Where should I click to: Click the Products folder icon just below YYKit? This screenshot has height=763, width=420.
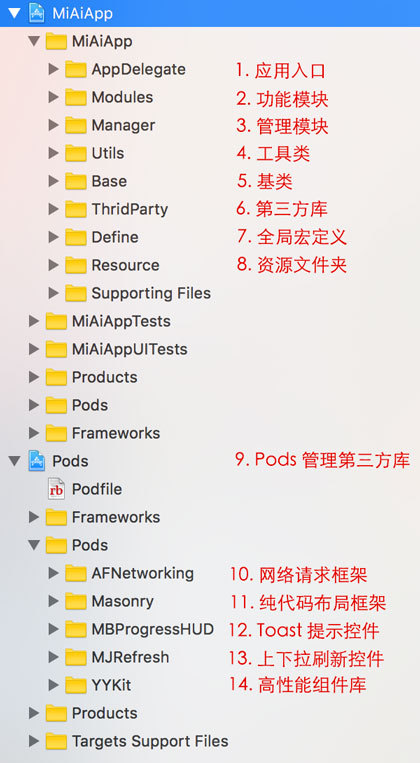[x=56, y=713]
